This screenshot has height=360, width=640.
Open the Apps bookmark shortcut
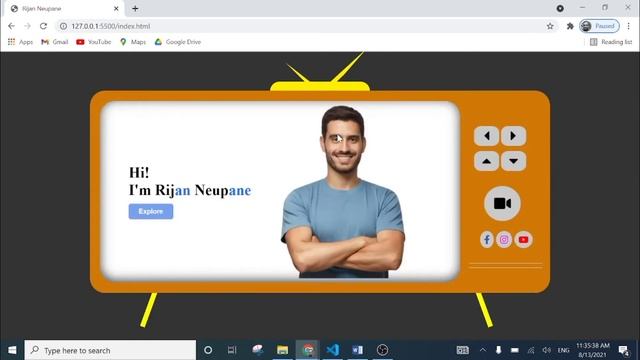coord(20,42)
